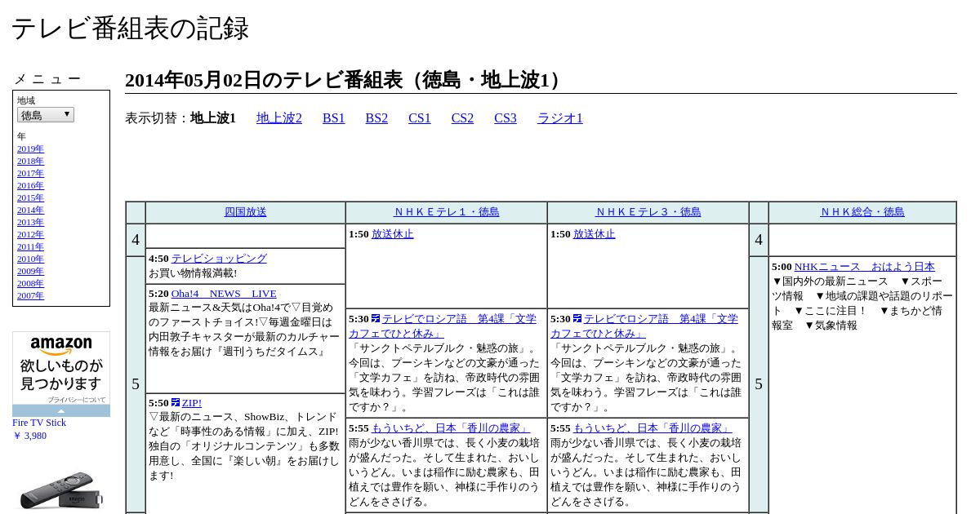Click the 2014年05月02日のテレビ番組表 heading
Screen dimensions: 980x514
click(x=346, y=80)
